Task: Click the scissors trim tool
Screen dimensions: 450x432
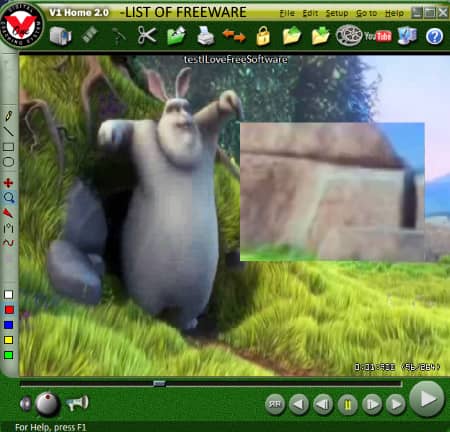Action: [147, 35]
